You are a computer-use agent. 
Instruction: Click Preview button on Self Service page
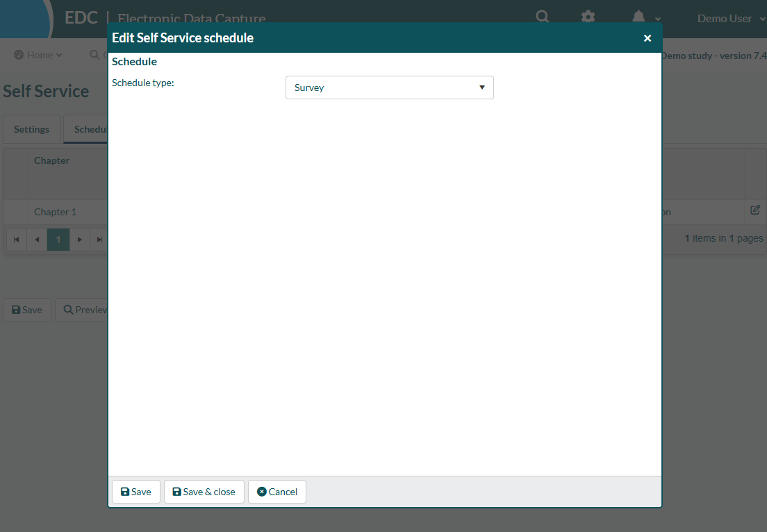pos(82,310)
